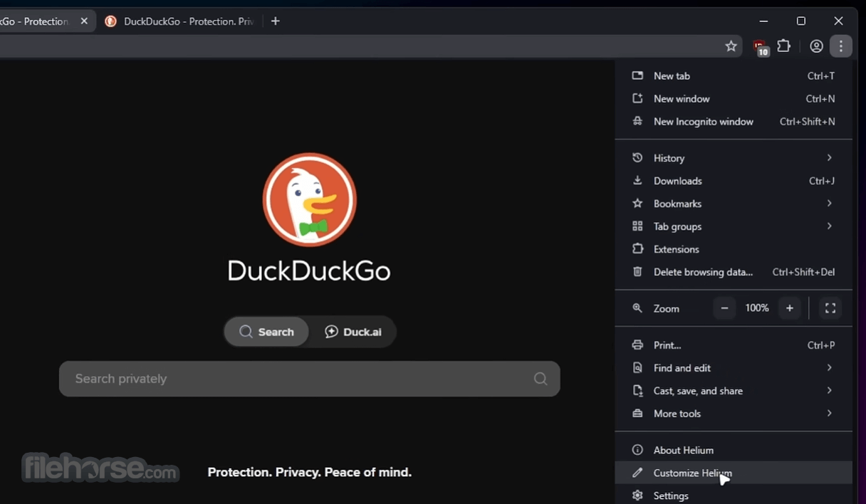
Task: Select Customize Helium
Action: pos(734,473)
